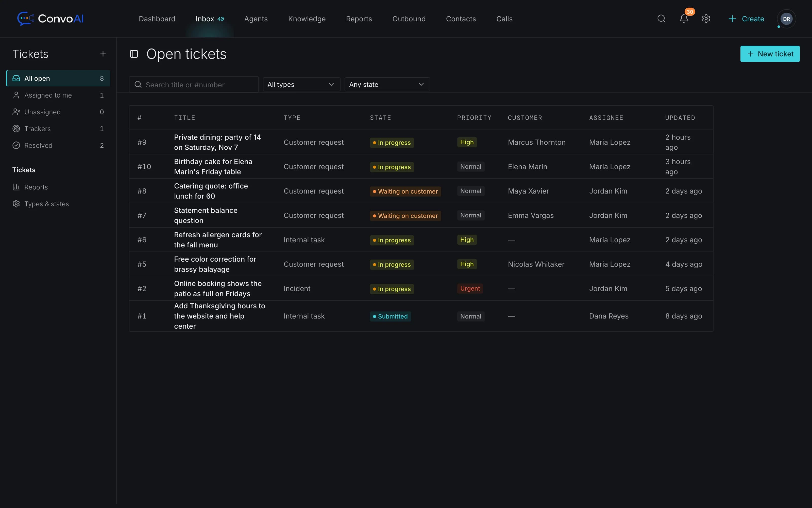Open the notifications bell
Viewport: 812px width, 508px height.
click(684, 19)
